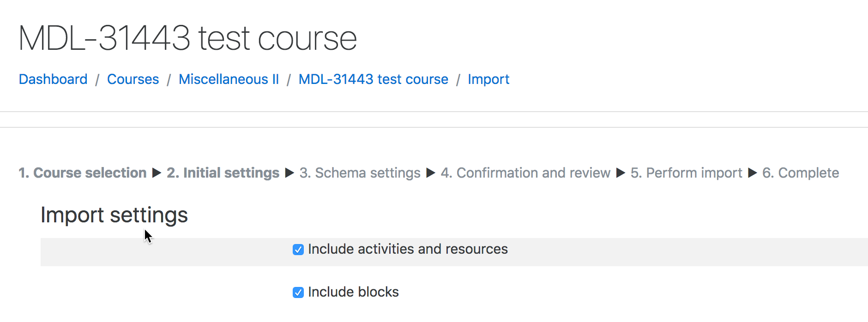The width and height of the screenshot is (868, 322).
Task: Select step 5 Perform import
Action: [x=687, y=173]
